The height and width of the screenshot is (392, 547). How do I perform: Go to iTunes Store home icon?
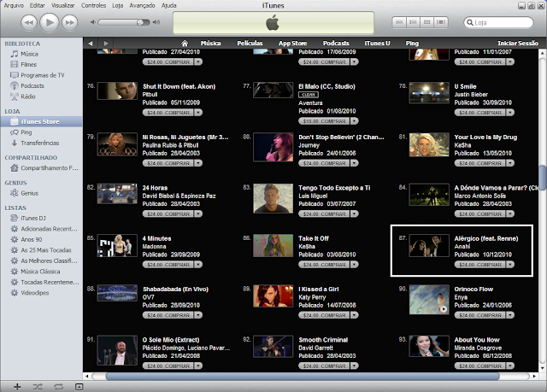coord(185,44)
